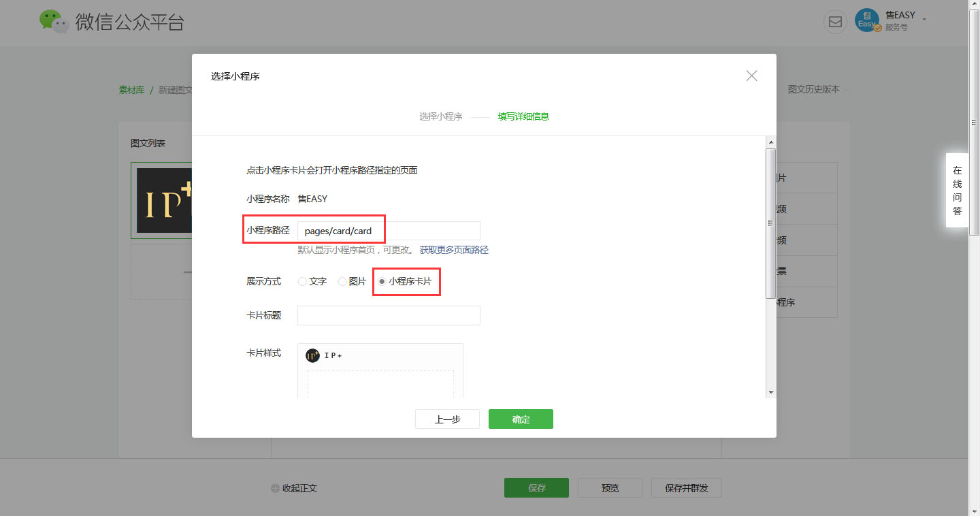Select the 小程序卡片 display option
This screenshot has width=980, height=516.
coord(382,282)
